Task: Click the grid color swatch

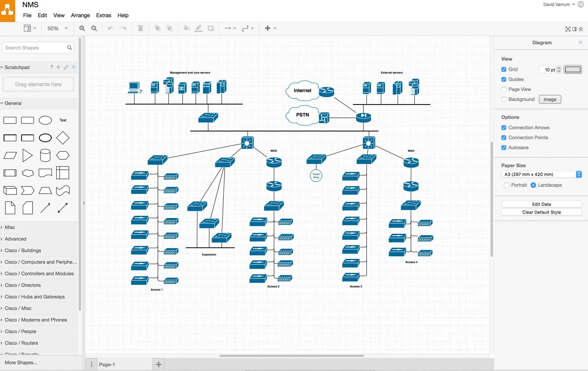Action: tap(572, 70)
